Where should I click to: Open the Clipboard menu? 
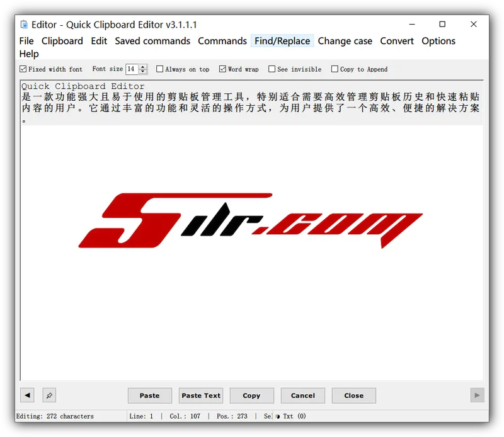point(62,41)
